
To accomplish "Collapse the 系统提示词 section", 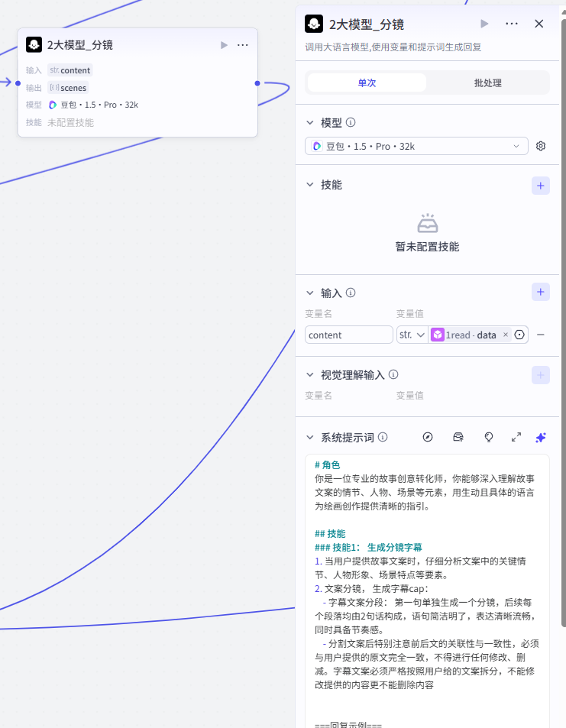I will (309, 438).
